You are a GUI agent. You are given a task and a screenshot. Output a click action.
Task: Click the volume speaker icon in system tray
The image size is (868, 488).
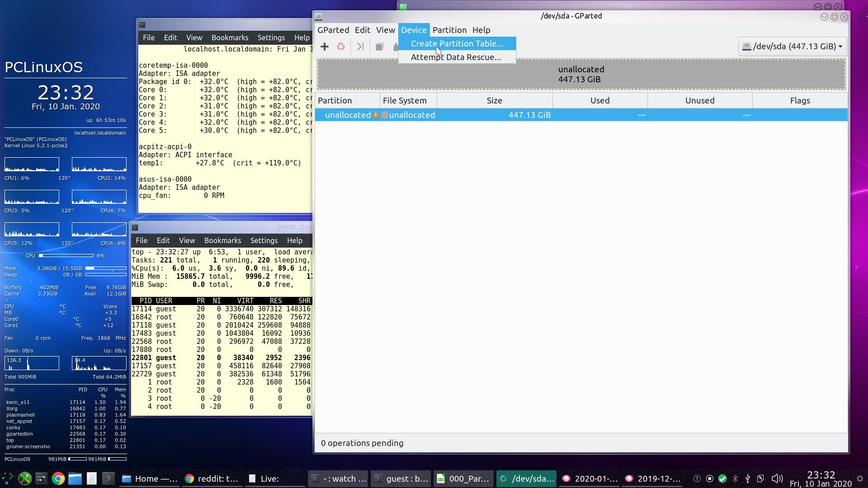pos(777,479)
